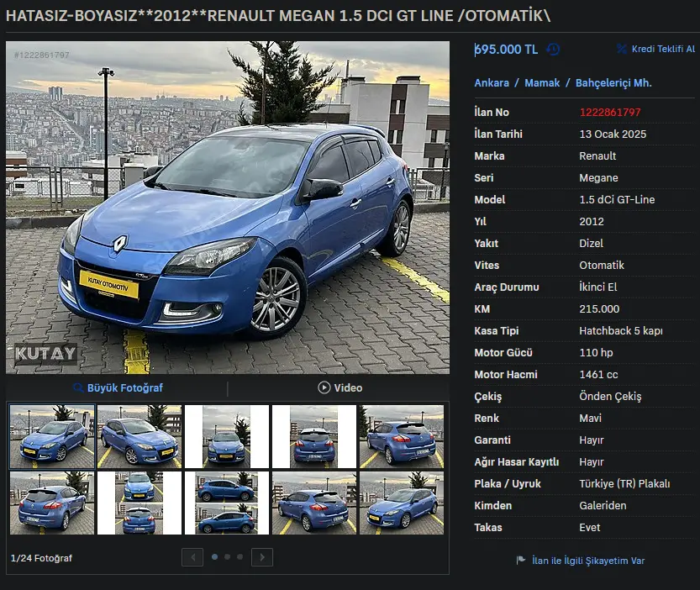Click gearbox value Otomatik
The width and height of the screenshot is (700, 590).
point(602,266)
